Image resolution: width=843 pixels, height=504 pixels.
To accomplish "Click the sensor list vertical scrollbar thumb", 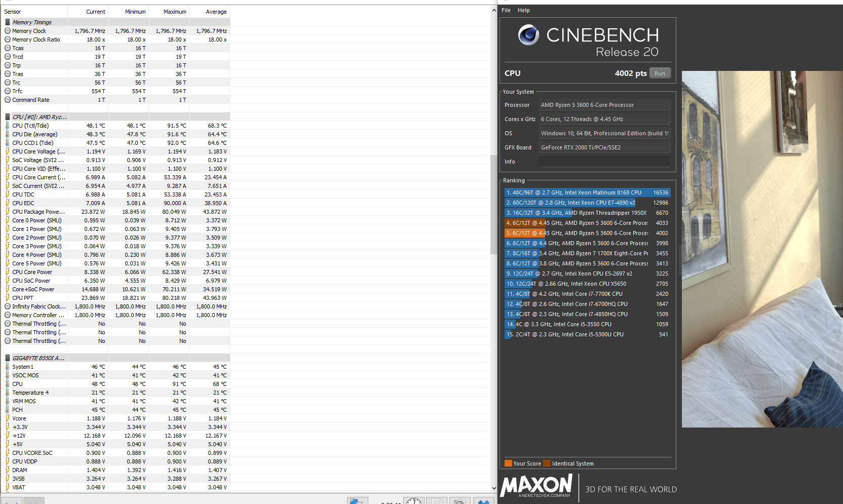I will tap(494, 204).
